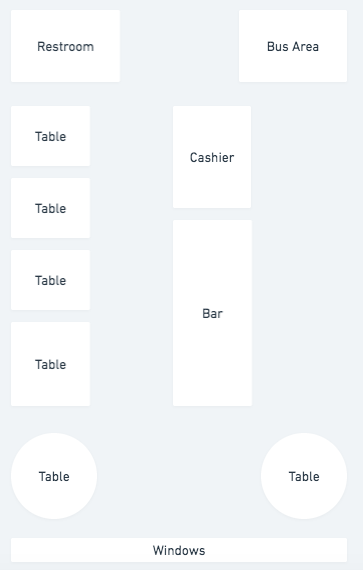
Task: Select the Cashier station block
Action: coord(212,157)
